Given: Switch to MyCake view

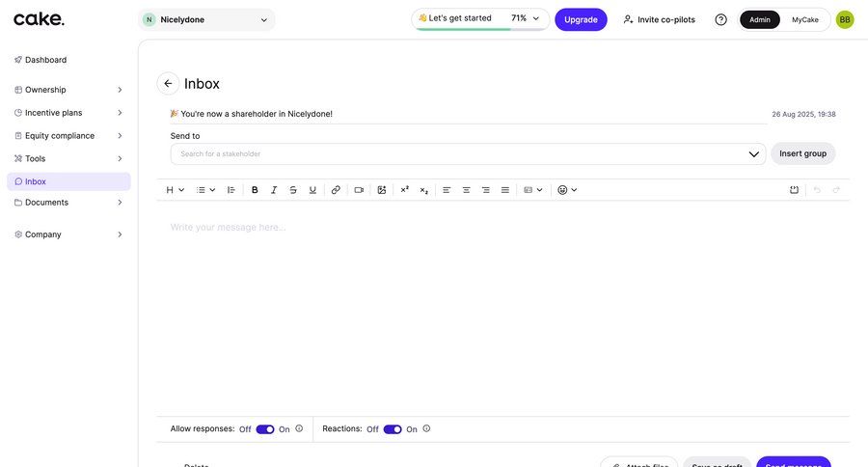Looking at the screenshot, I should click(805, 19).
